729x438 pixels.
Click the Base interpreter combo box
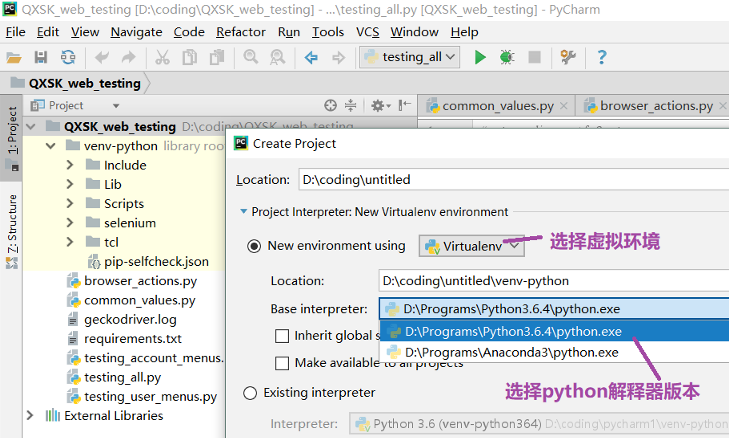[554, 309]
